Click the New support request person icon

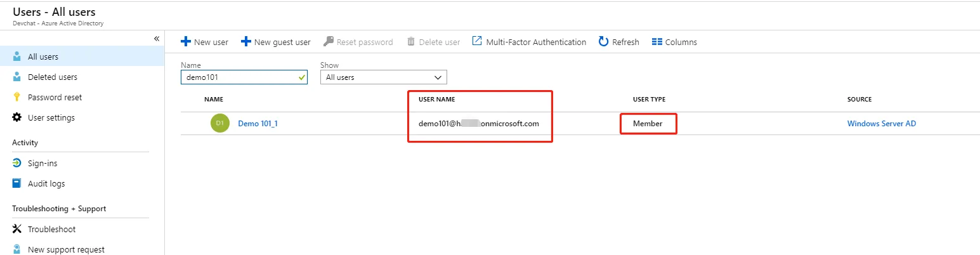pos(17,249)
